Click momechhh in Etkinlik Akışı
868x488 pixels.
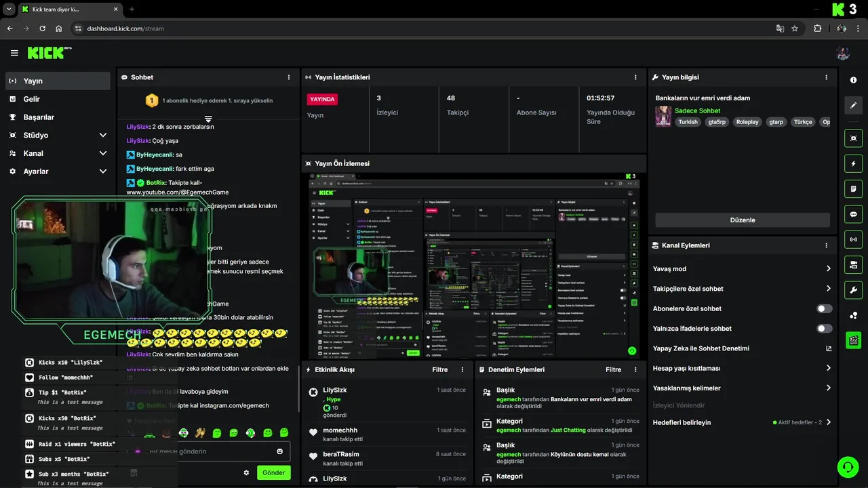point(340,430)
